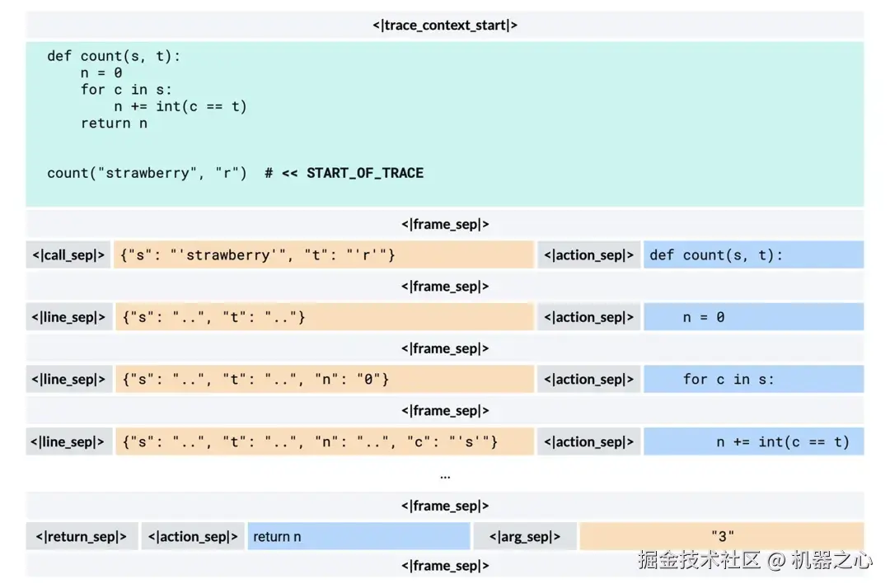Click the orange strawberry arguments cell
The image size is (890, 588).
pos(324,254)
